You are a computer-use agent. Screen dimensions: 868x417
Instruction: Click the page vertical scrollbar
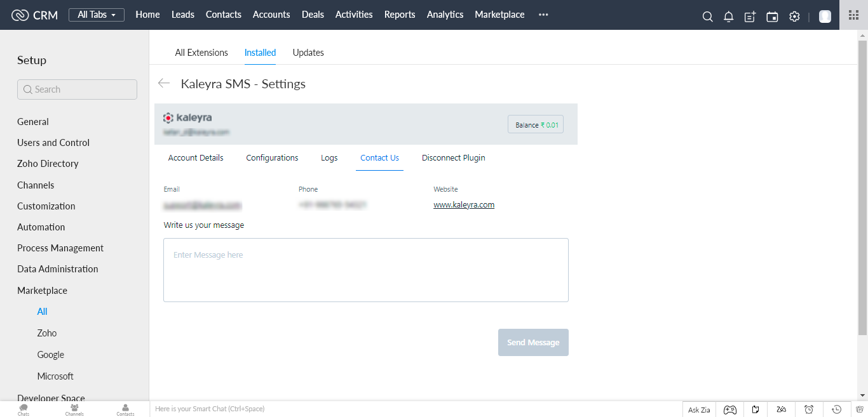[862, 188]
